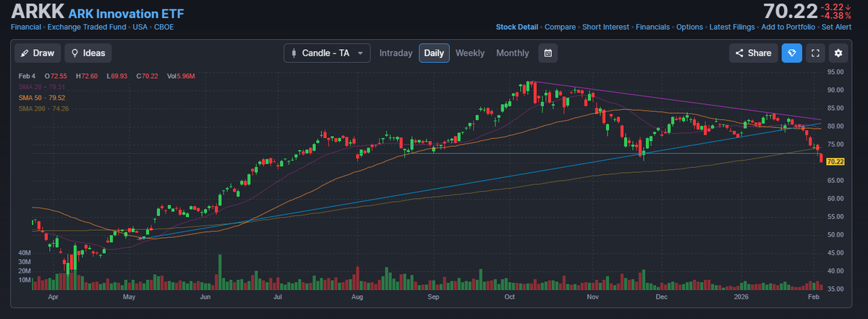
Task: Click the share icon in Share button
Action: click(x=740, y=53)
